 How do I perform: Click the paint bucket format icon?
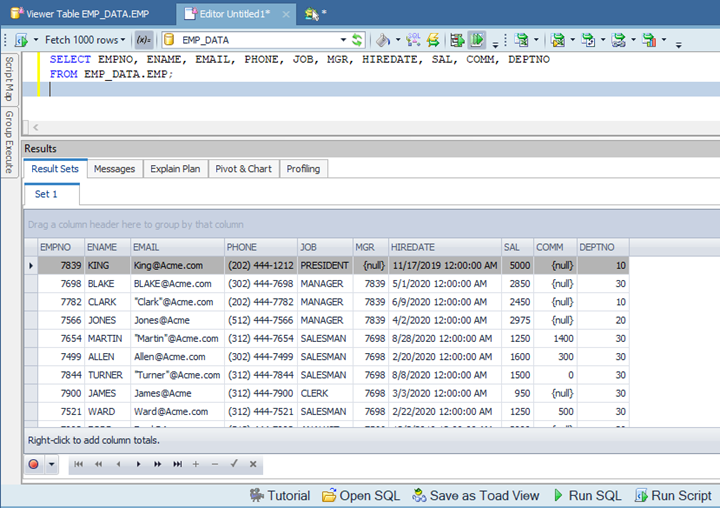[382, 40]
